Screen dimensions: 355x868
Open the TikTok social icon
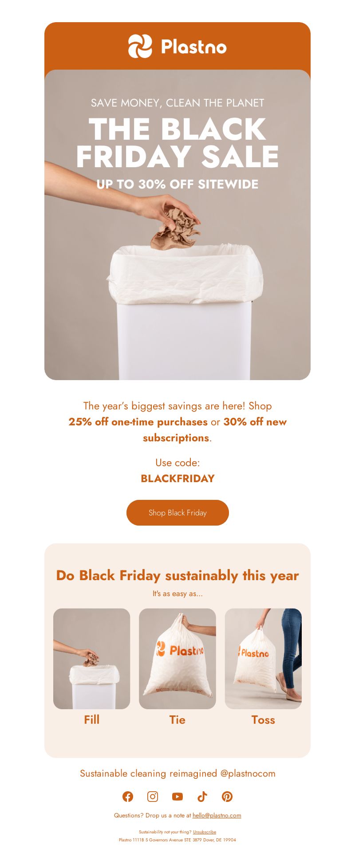[x=202, y=797]
